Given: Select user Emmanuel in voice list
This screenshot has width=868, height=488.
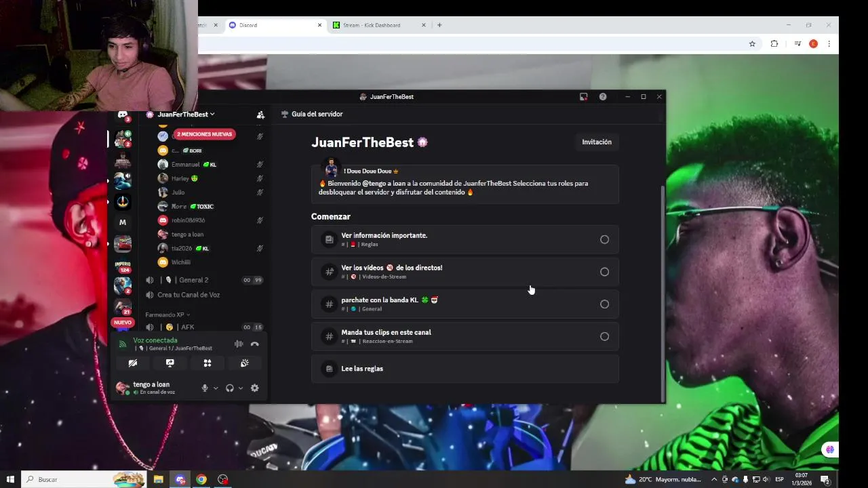Looking at the screenshot, I should click(210, 165).
